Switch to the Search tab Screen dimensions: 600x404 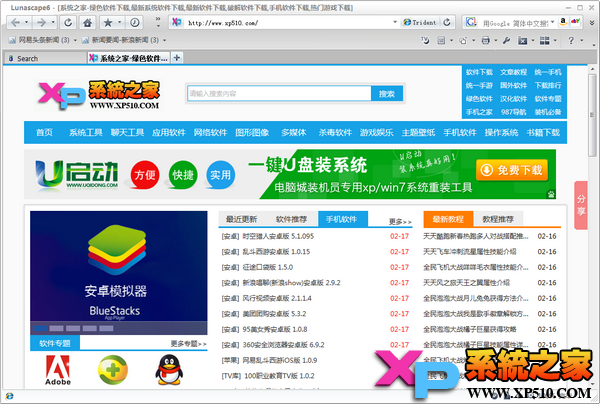[x=44, y=59]
